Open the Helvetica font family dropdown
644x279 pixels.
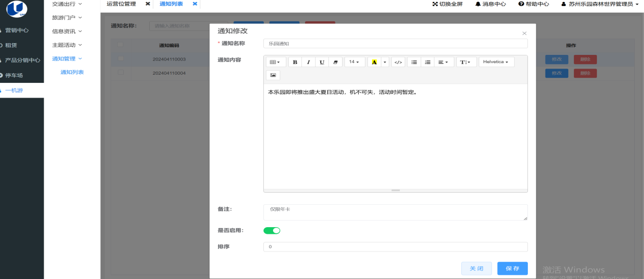[x=496, y=62]
